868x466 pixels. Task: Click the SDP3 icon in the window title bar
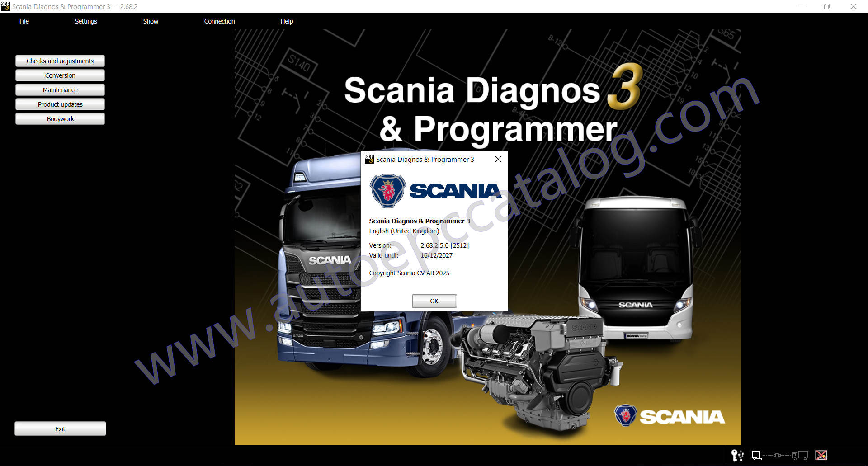coord(5,6)
